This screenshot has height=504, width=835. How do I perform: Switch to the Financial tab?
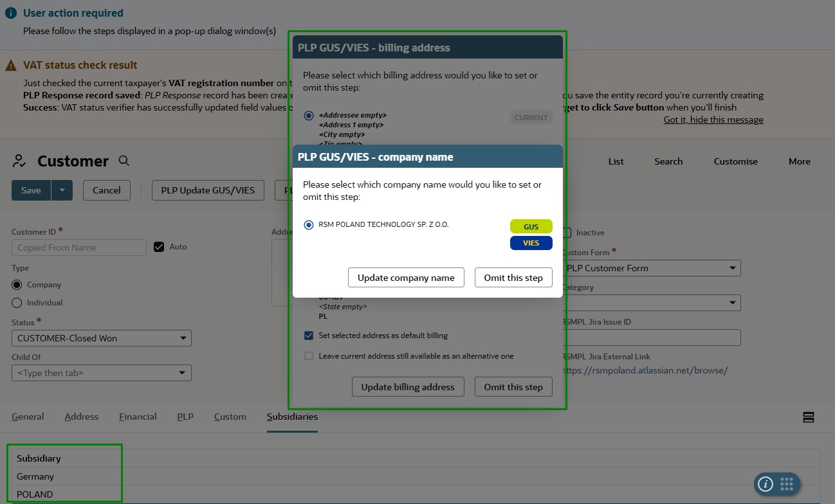point(138,417)
